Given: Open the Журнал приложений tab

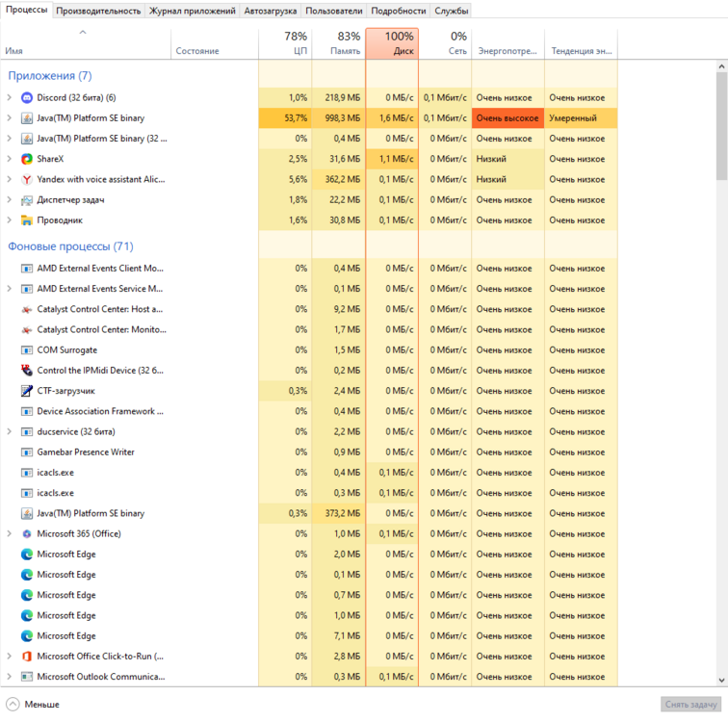Looking at the screenshot, I should click(193, 11).
